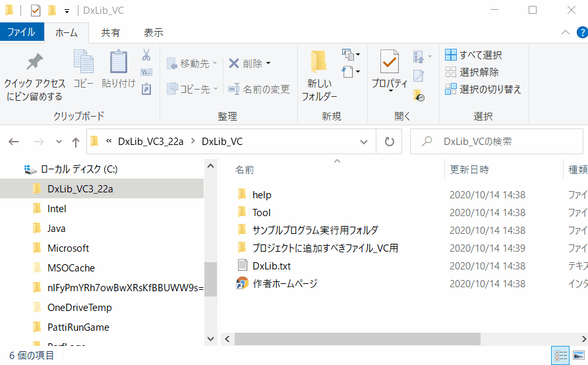Click 名前の変更 rename button
This screenshot has width=588, height=365.
[x=259, y=89]
